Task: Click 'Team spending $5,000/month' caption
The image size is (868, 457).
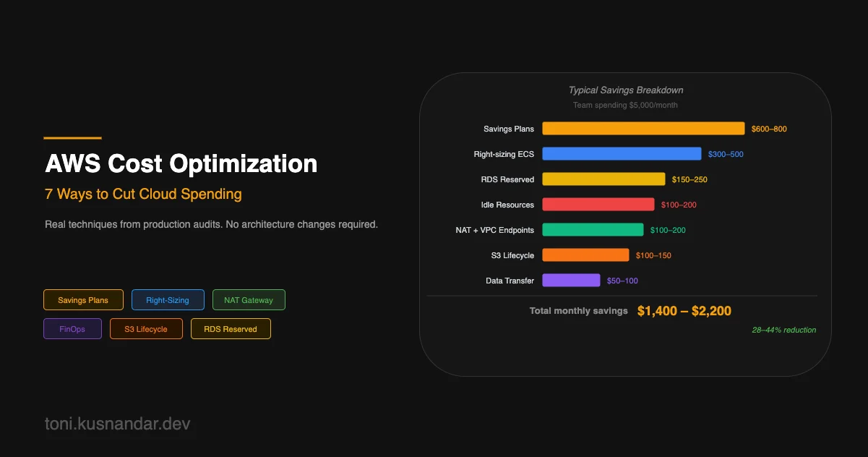Action: point(626,105)
